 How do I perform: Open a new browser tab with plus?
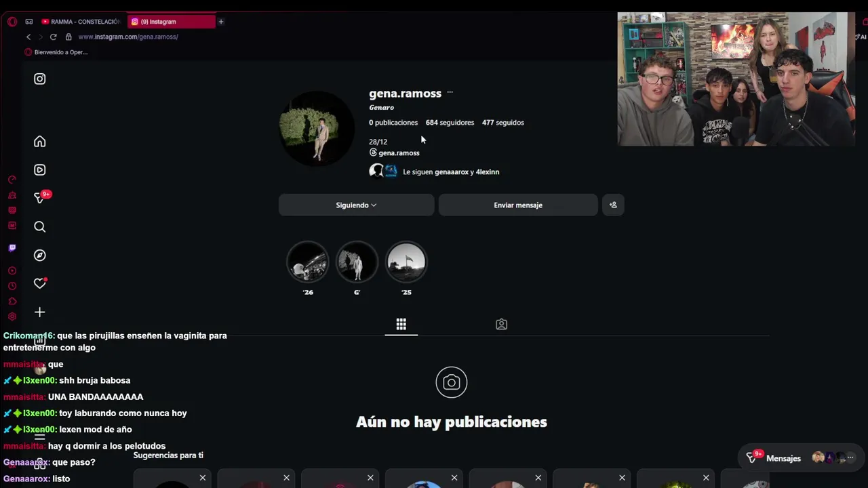(x=221, y=22)
